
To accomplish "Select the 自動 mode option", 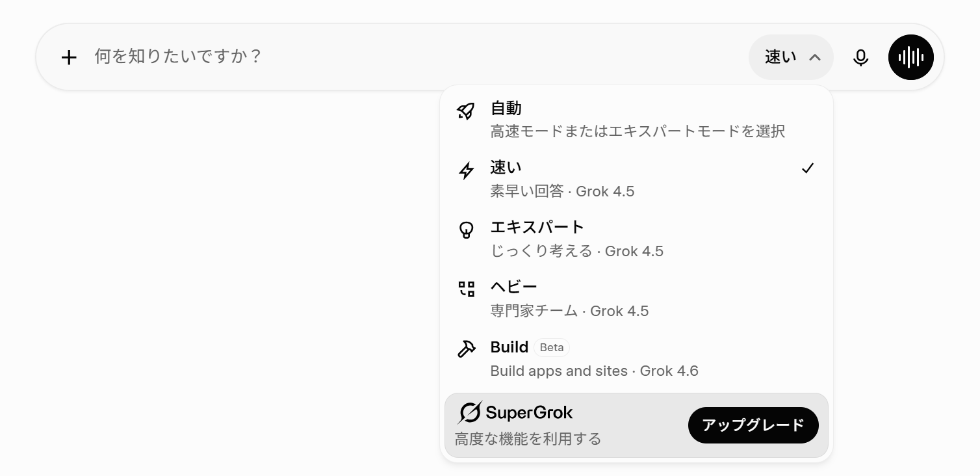I will click(636, 120).
